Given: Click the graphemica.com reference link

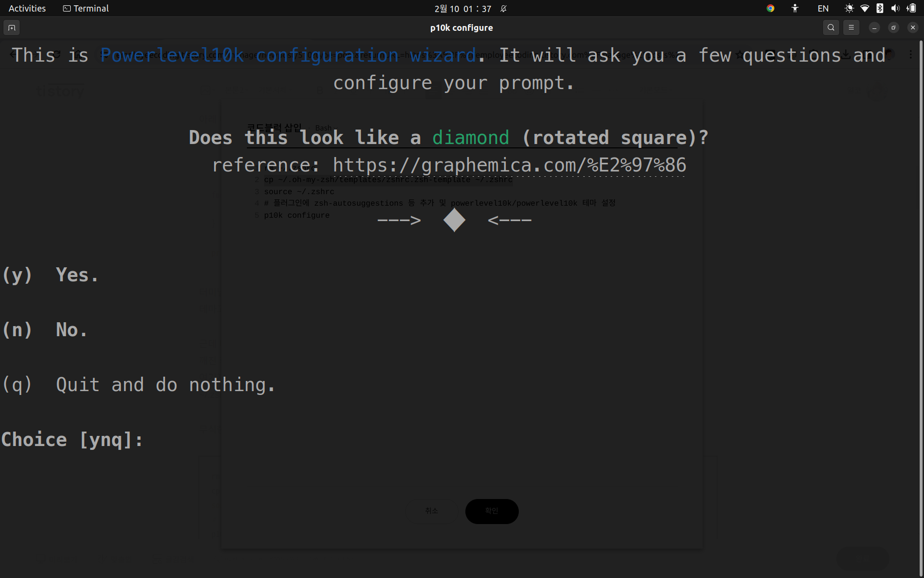Looking at the screenshot, I should [x=509, y=165].
